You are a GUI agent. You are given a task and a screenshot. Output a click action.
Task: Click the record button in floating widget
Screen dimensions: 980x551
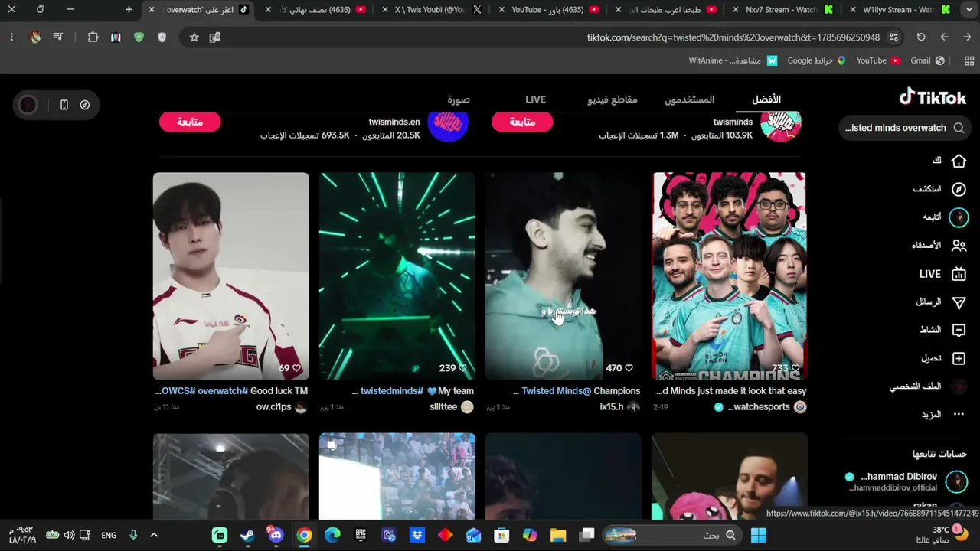[x=28, y=105]
